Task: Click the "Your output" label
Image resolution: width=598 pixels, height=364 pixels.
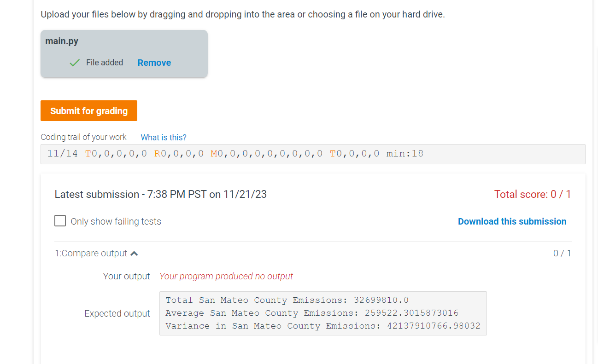Action: (x=126, y=276)
